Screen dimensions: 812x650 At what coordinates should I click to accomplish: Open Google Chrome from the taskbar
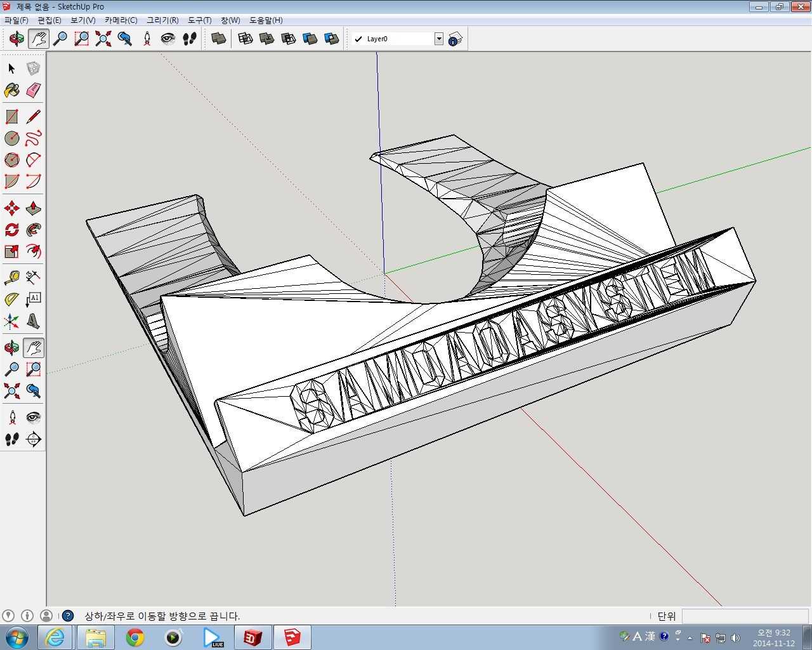pyautogui.click(x=134, y=637)
